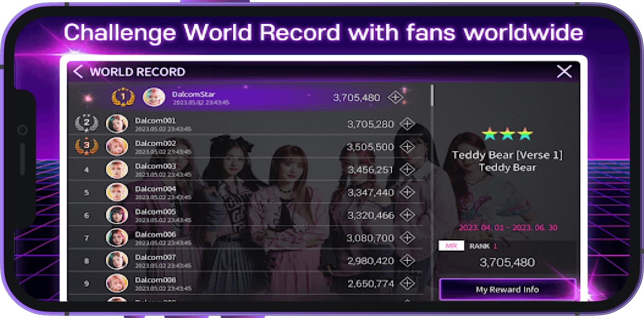The height and width of the screenshot is (318, 644).
Task: Tap diamond plus icon for Dalcom005
Action: pyautogui.click(x=407, y=215)
